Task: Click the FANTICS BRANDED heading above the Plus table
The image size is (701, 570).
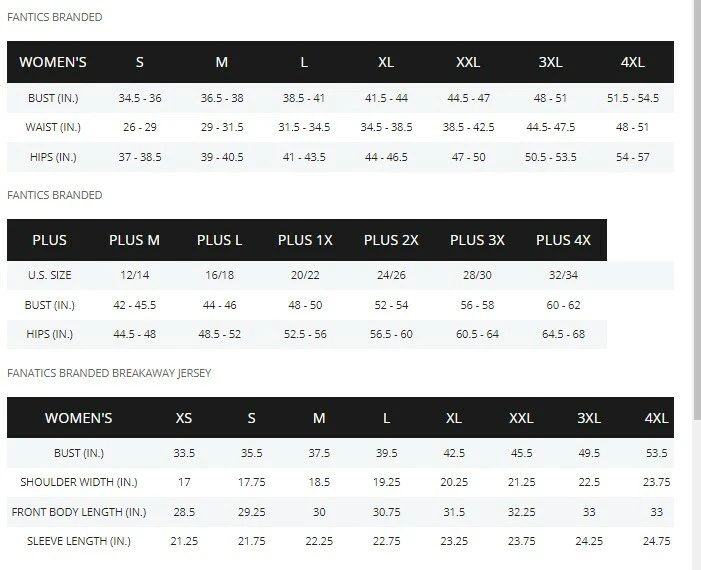Action: (54, 195)
